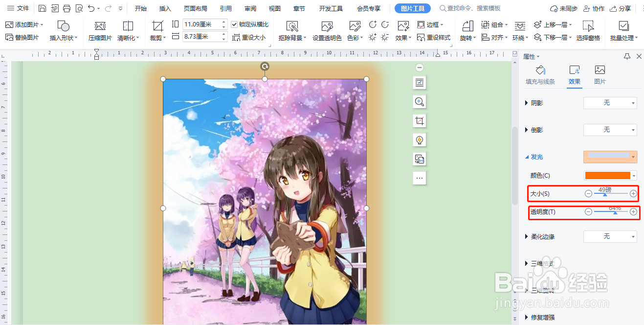Viewport: 644px width, 325px height.
Task: Open the 倒影 reflection preset dropdown
Action: click(x=610, y=130)
